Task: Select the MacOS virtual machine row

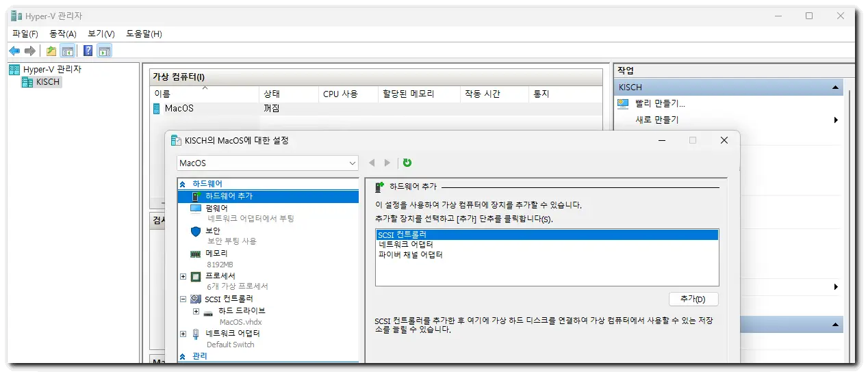Action: (x=375, y=109)
